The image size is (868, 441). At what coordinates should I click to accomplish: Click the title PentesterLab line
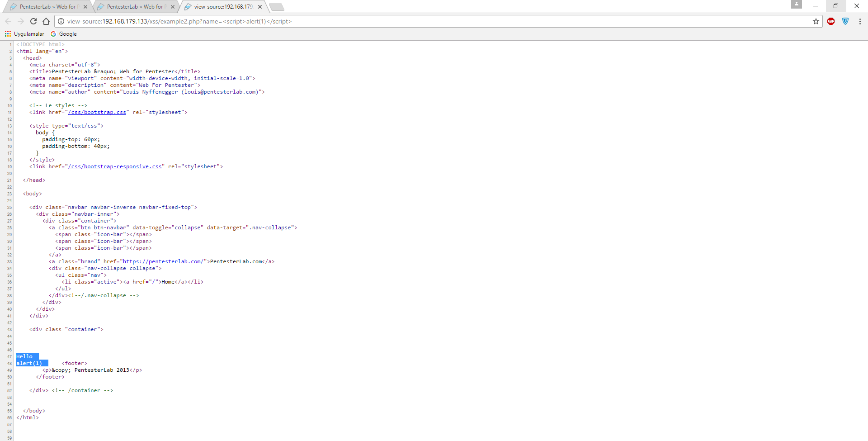115,71
